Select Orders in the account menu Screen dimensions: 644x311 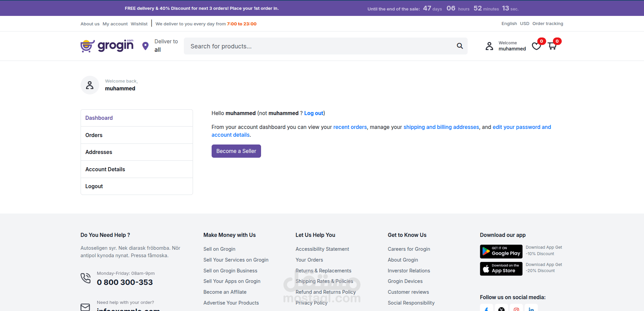(x=94, y=135)
